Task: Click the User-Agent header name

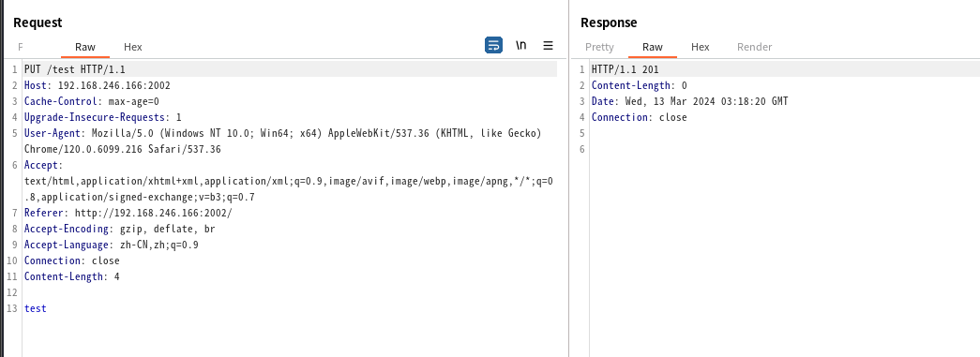Action: coord(53,133)
